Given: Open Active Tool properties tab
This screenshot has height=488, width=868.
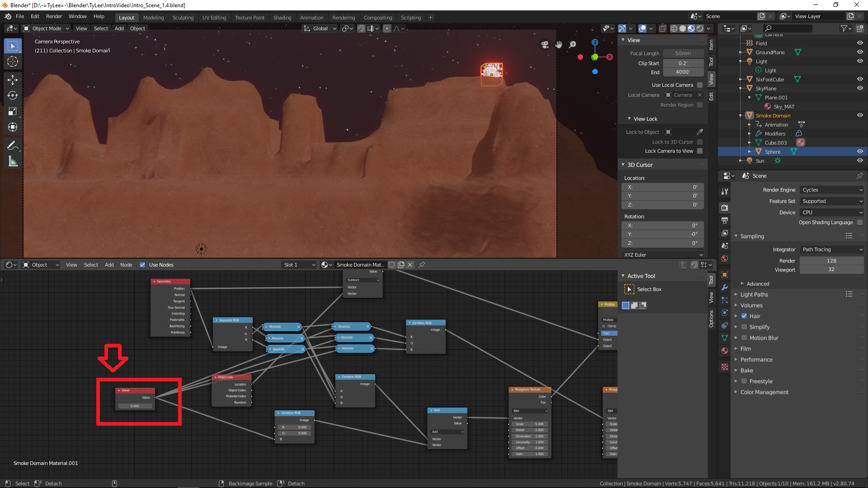Looking at the screenshot, I should pos(725,192).
